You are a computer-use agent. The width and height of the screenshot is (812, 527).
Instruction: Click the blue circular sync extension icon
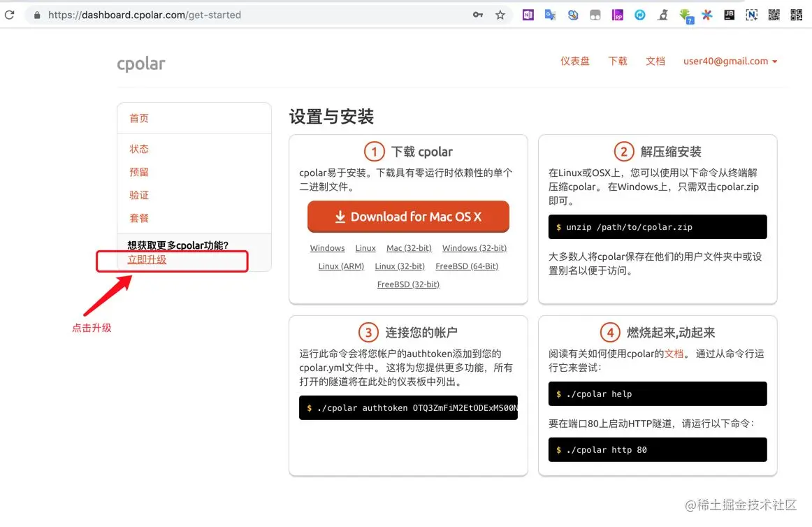639,15
